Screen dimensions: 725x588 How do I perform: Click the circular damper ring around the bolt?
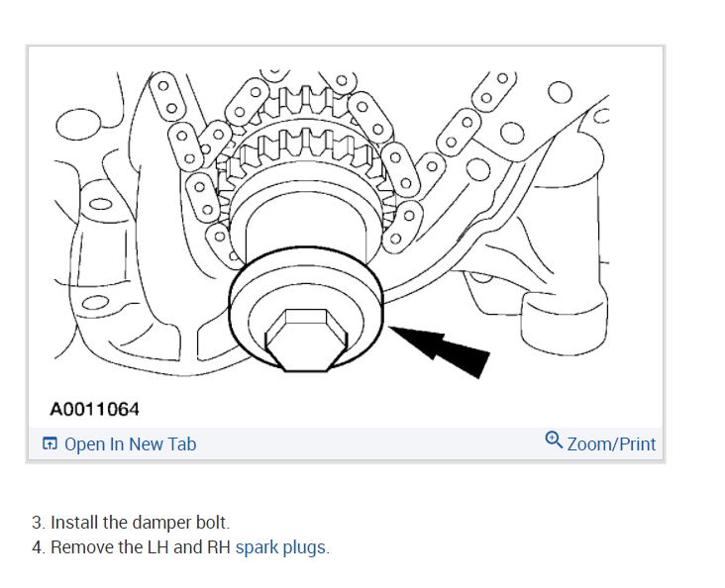point(306,308)
